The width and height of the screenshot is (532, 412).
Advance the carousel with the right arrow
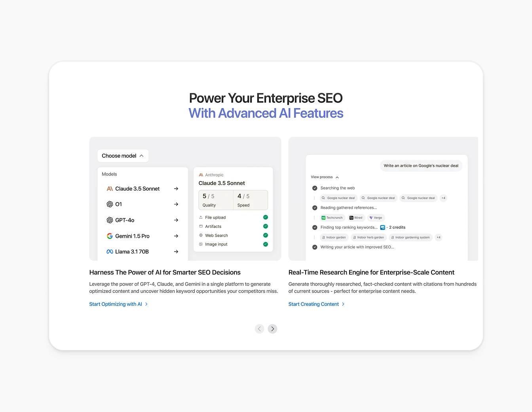272,329
